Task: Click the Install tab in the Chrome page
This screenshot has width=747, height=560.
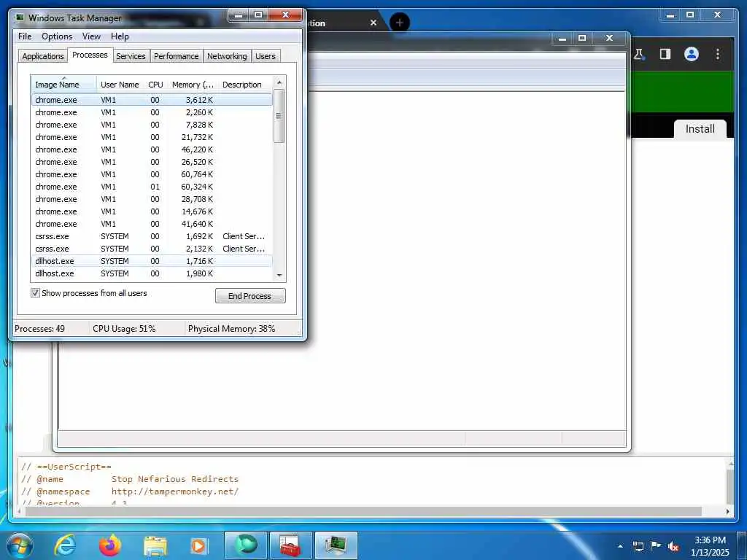Action: (x=700, y=129)
